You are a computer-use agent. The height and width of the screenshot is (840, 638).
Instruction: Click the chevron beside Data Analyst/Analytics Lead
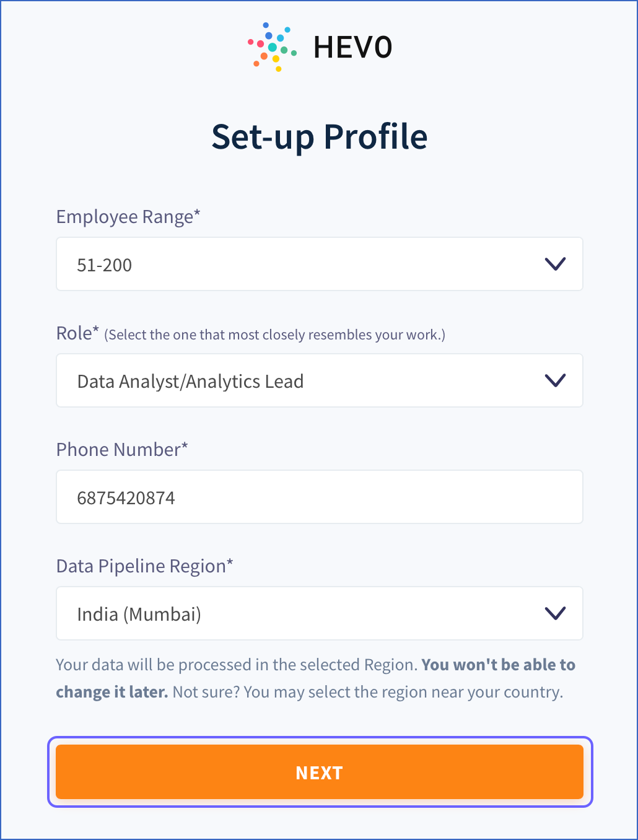(x=555, y=380)
